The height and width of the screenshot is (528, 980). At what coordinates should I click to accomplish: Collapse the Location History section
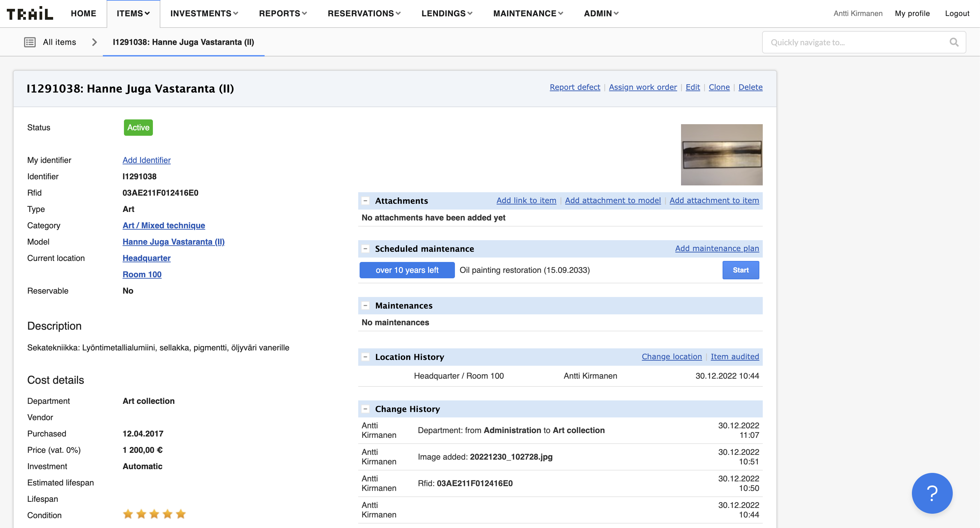click(x=365, y=357)
